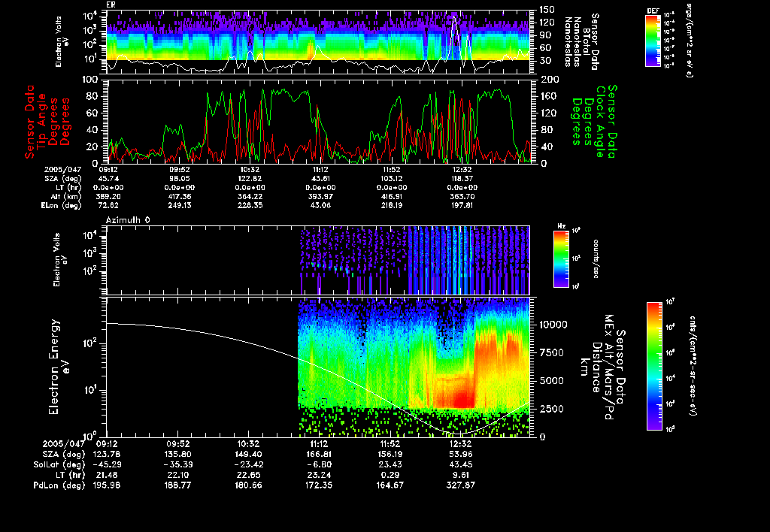The width and height of the screenshot is (770, 532).
Task: Select SZA value 123.78
Action: (107, 454)
